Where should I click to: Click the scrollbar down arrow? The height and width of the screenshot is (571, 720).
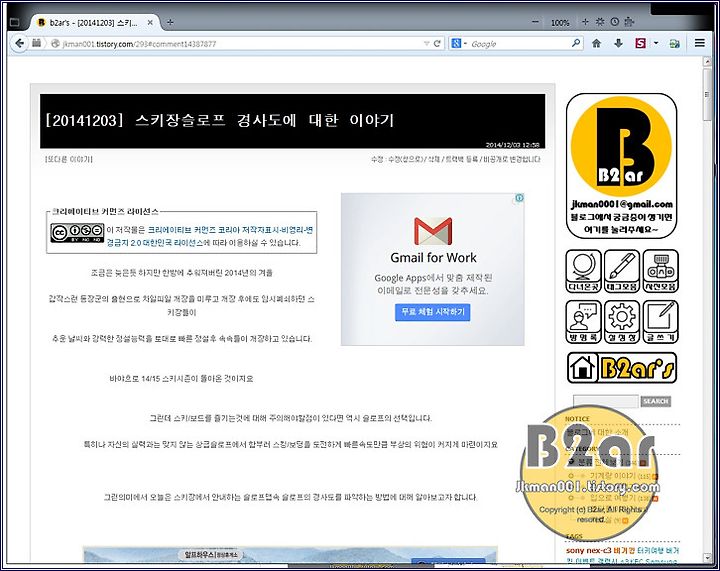[708, 557]
